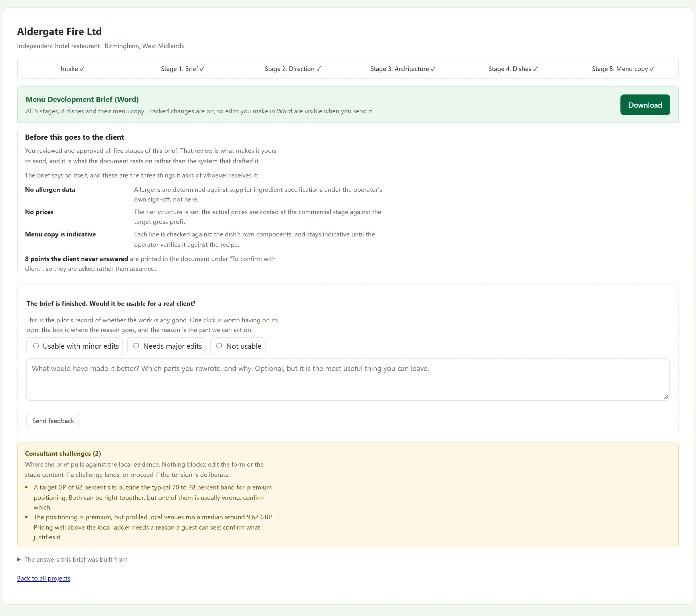The width and height of the screenshot is (696, 616).
Task: Open the Stage 3: Architecture tab
Action: coord(403,69)
